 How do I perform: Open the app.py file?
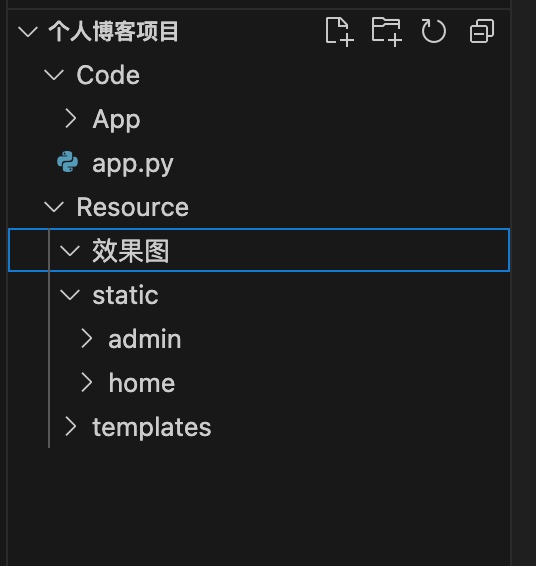tap(133, 165)
